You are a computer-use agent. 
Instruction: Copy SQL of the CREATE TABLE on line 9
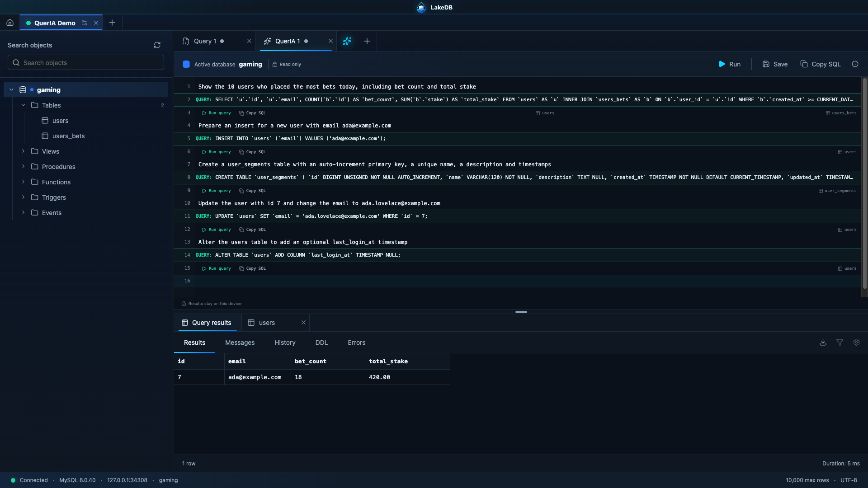point(253,191)
